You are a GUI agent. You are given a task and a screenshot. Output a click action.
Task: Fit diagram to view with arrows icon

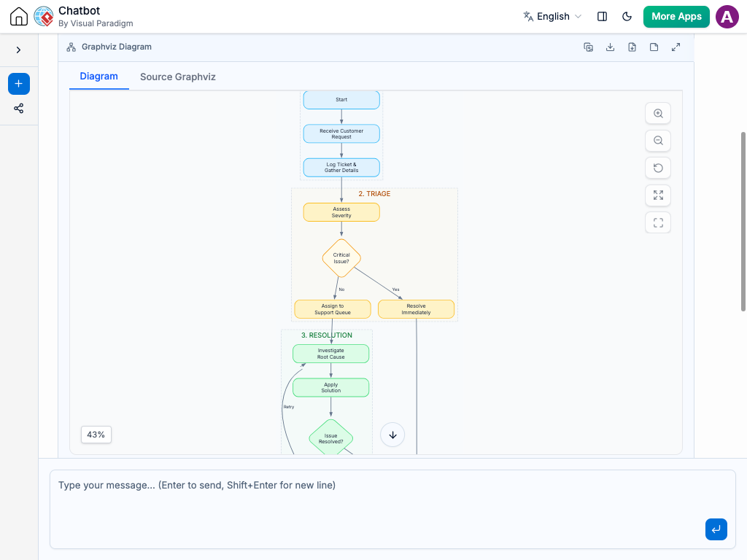[658, 195]
